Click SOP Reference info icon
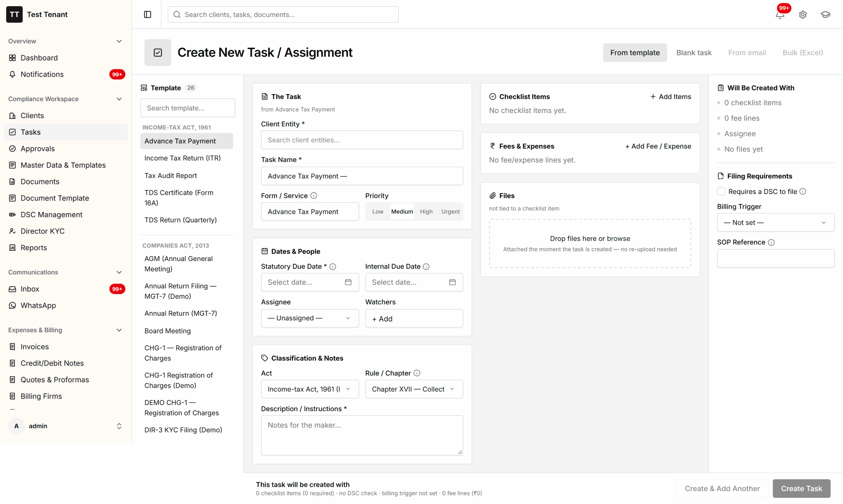 coord(771,243)
